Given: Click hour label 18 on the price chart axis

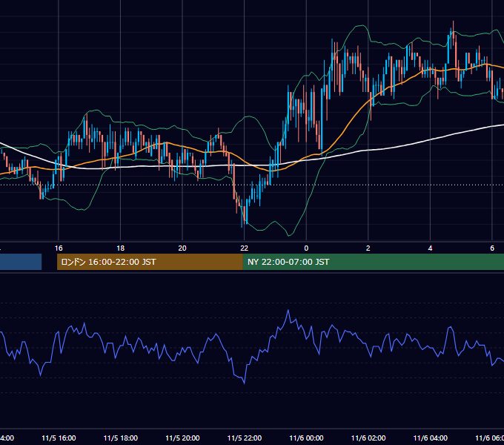Looking at the screenshot, I should click(x=121, y=248).
